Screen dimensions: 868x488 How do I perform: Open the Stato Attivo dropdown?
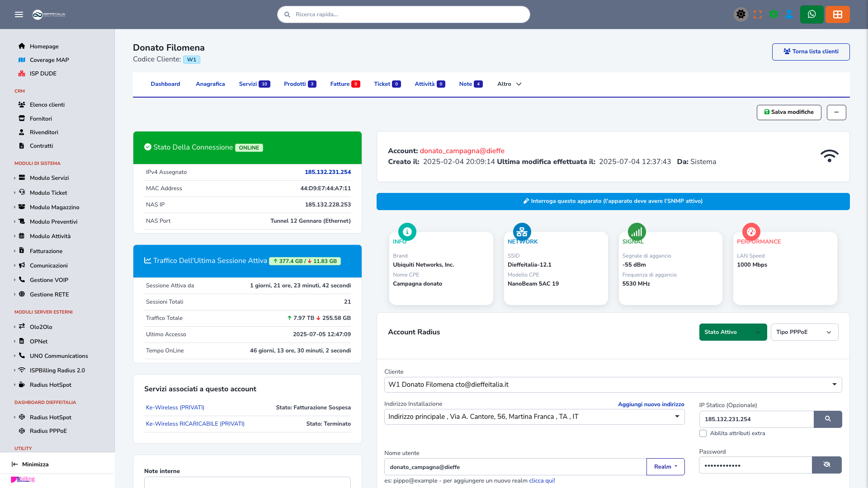click(733, 332)
